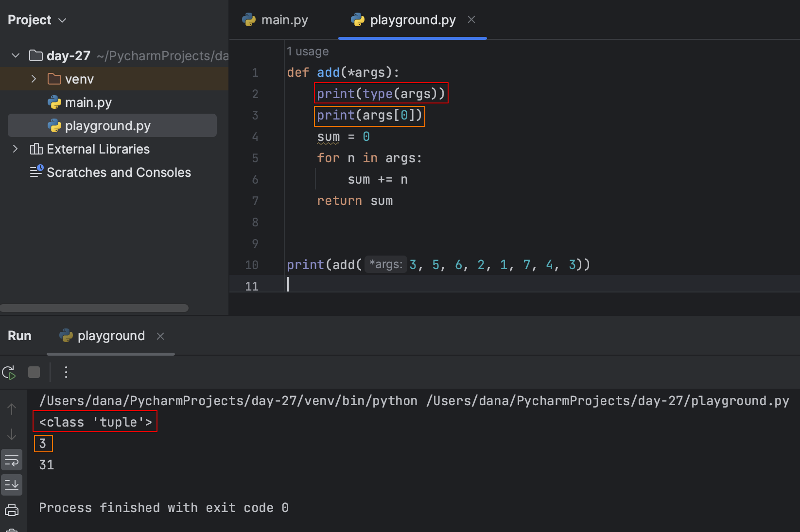Click 'def add(*args):' code line
Viewport: 800px width, 532px height.
343,72
